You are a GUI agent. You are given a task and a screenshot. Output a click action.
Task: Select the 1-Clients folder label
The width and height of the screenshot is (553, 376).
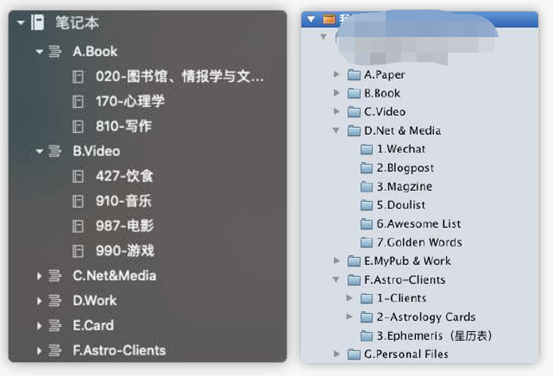pyautogui.click(x=401, y=298)
